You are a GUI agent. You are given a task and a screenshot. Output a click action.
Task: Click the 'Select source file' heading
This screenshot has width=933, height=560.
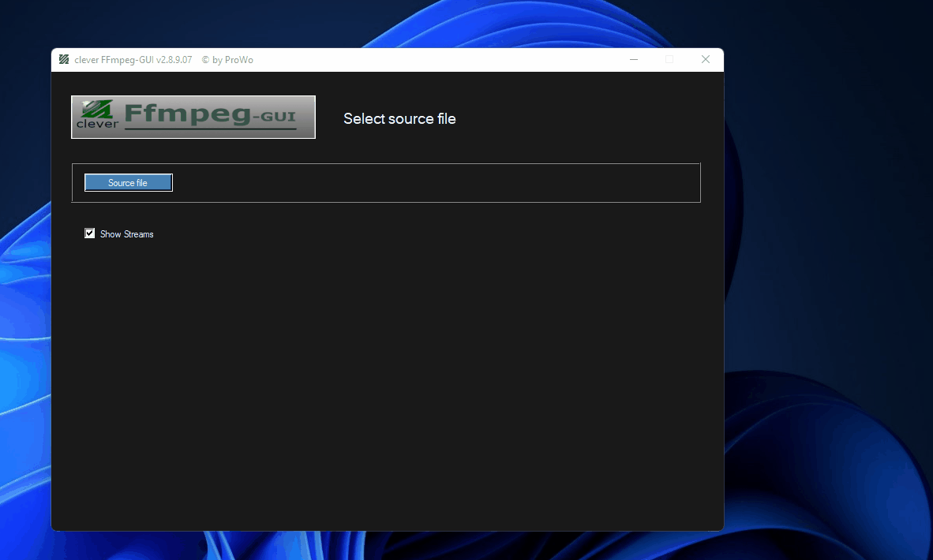coord(399,119)
